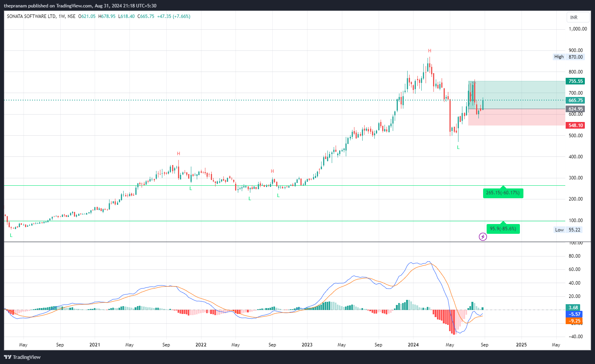Click the red H marker above the 870 peak
Image resolution: width=595 pixels, height=364 pixels.
[430, 51]
